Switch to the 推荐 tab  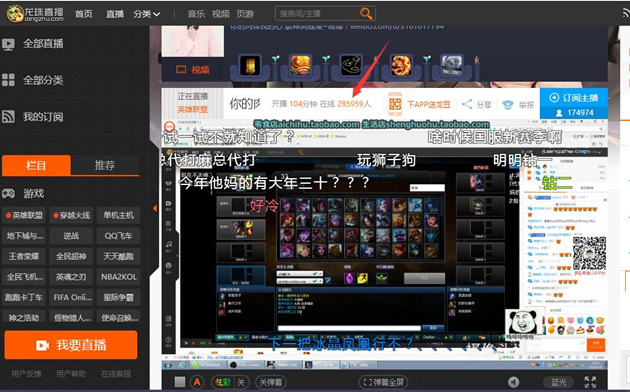click(105, 165)
